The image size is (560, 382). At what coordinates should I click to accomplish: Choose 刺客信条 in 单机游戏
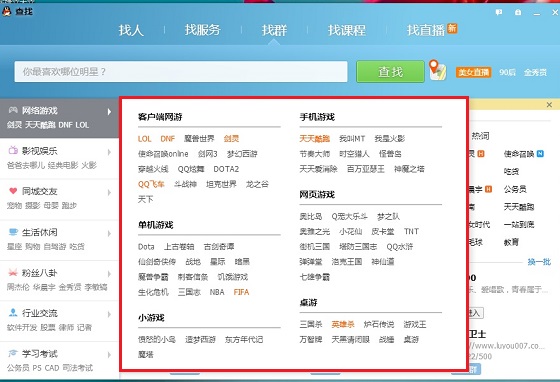click(193, 277)
